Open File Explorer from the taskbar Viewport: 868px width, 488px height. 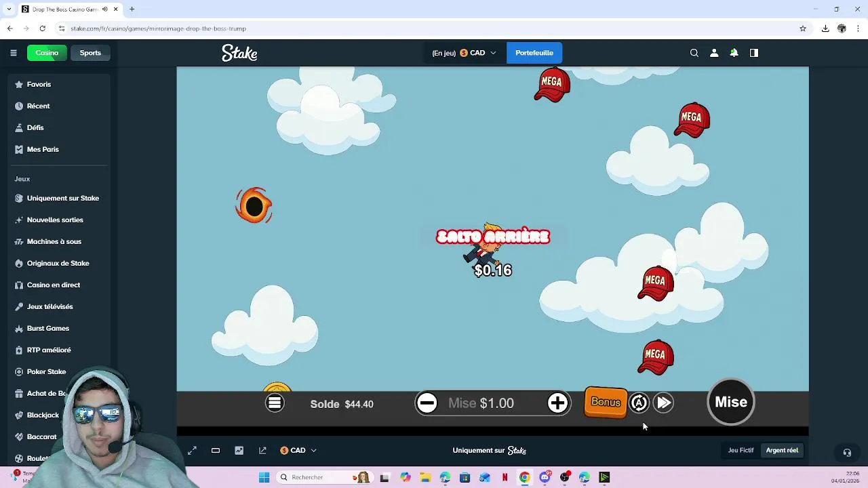tap(425, 477)
